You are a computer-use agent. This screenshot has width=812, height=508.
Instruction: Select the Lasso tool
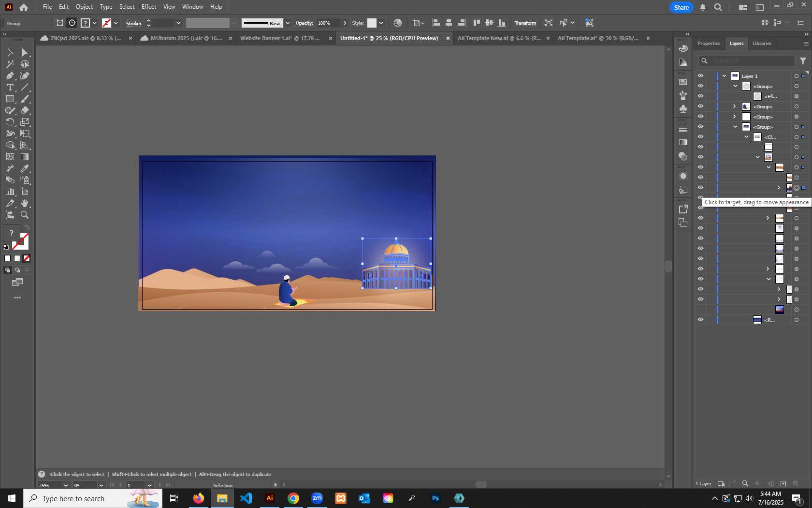point(25,64)
